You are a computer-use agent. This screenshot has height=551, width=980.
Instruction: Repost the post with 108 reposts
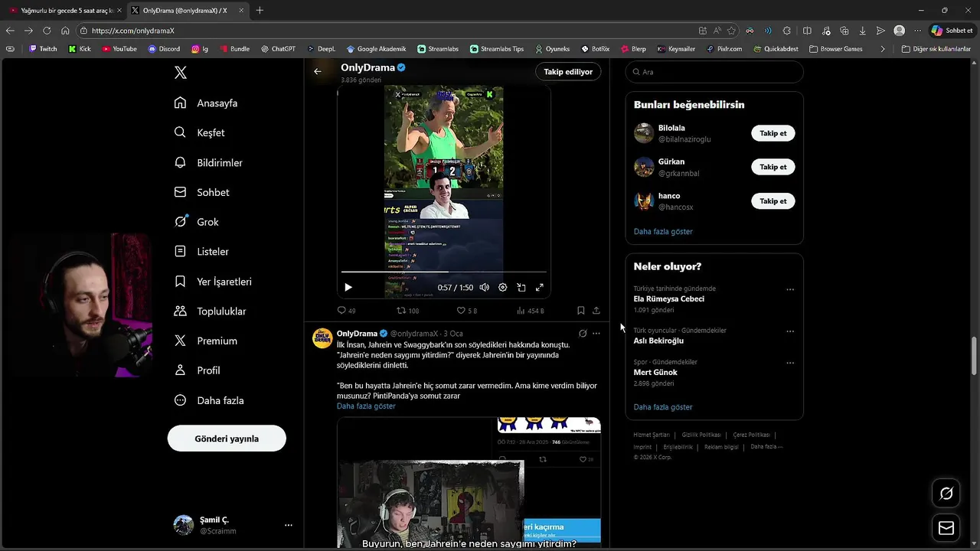[x=407, y=311]
